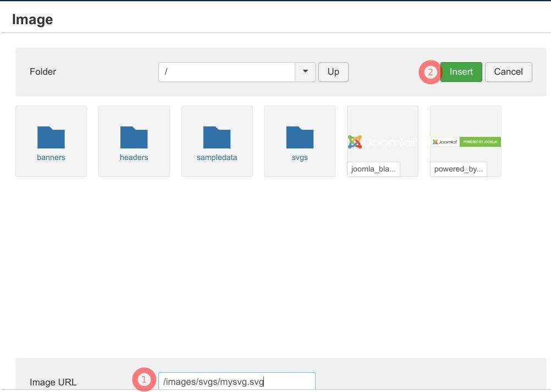Click the powered_by... file name
551x392 pixels.
point(459,169)
